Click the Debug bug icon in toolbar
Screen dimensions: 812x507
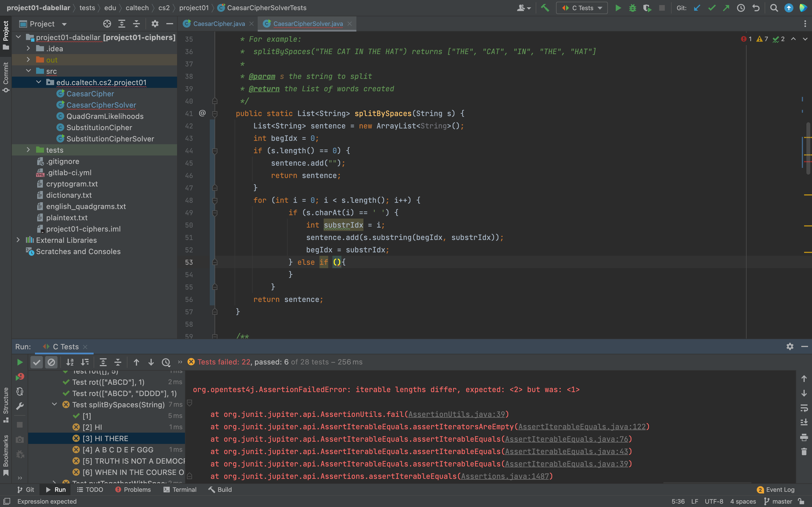click(x=632, y=8)
